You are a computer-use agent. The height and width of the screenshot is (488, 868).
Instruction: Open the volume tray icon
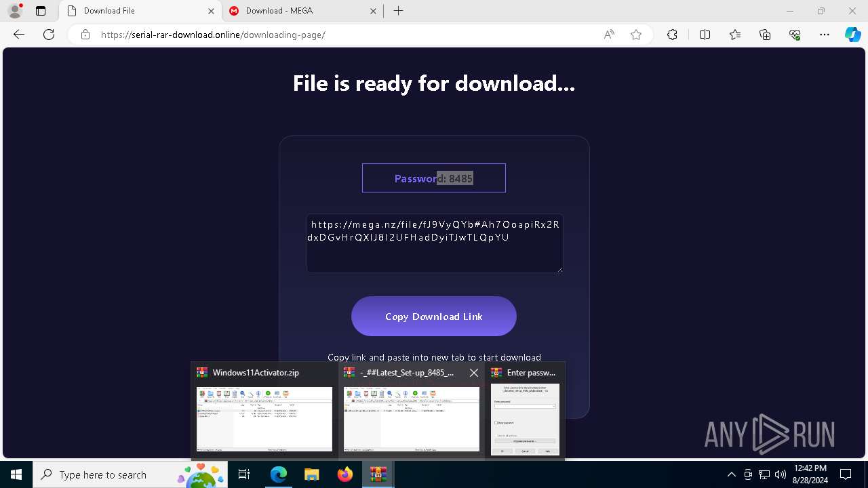[x=781, y=474]
